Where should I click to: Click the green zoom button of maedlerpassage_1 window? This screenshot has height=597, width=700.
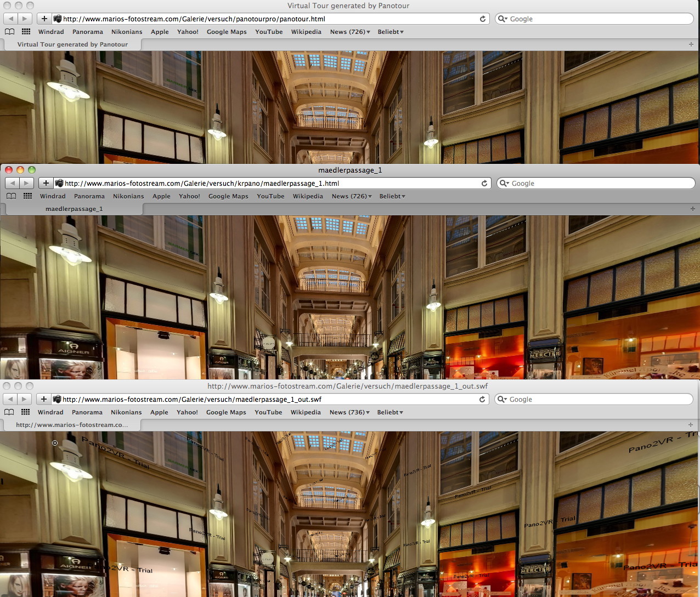[x=32, y=170]
